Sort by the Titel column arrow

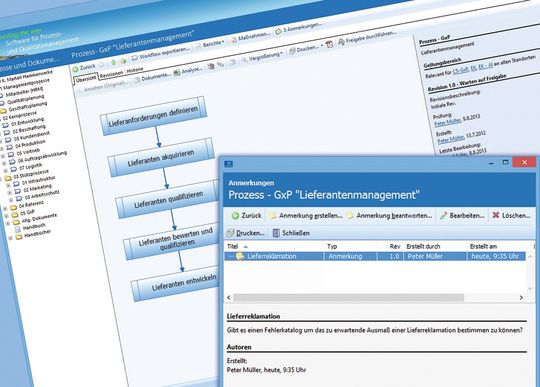click(246, 247)
